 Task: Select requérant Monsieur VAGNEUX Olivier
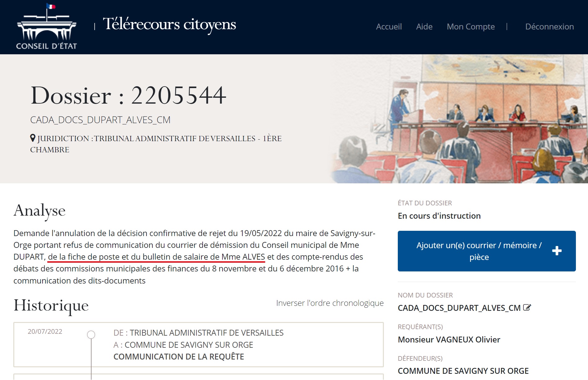[449, 340]
